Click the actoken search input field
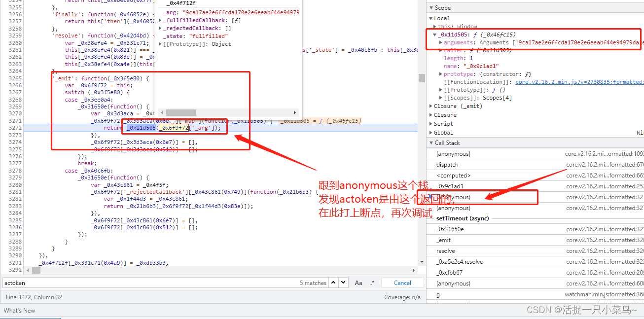This screenshot has height=319, width=644. point(148,283)
